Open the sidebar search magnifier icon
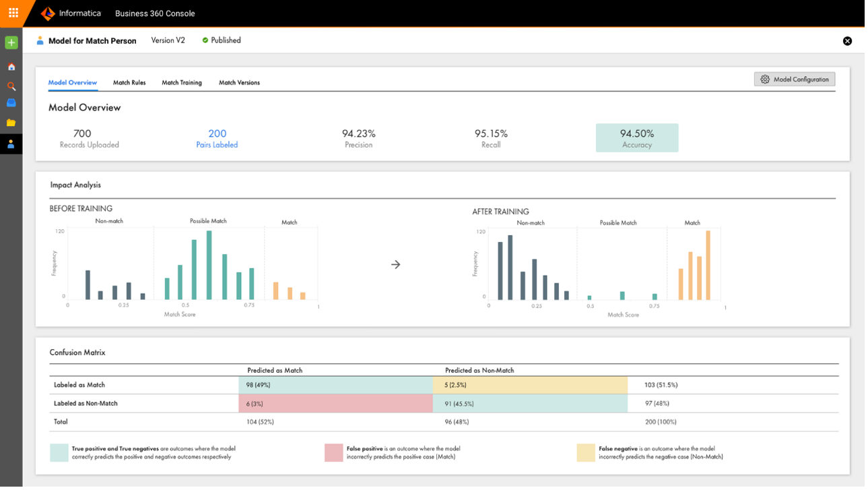This screenshot has height=490, width=868. coord(11,86)
